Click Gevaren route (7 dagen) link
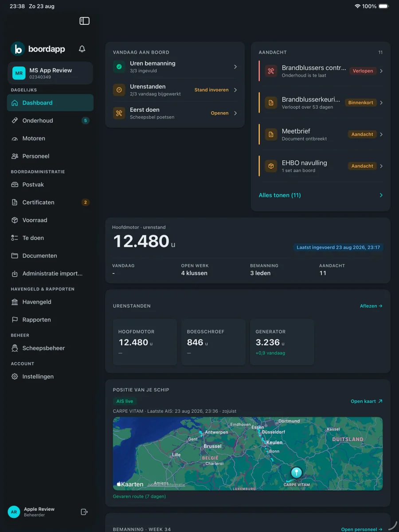This screenshot has height=532, width=399. click(x=139, y=496)
